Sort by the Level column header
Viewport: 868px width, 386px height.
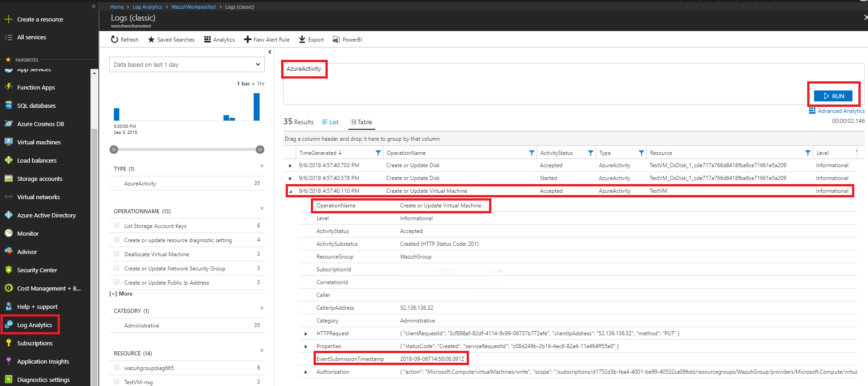coord(823,153)
